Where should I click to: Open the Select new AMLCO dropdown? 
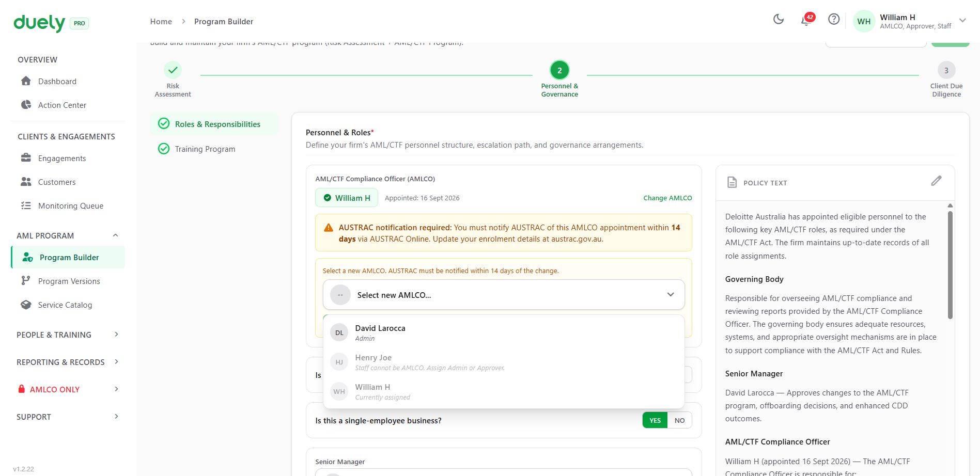(504, 295)
